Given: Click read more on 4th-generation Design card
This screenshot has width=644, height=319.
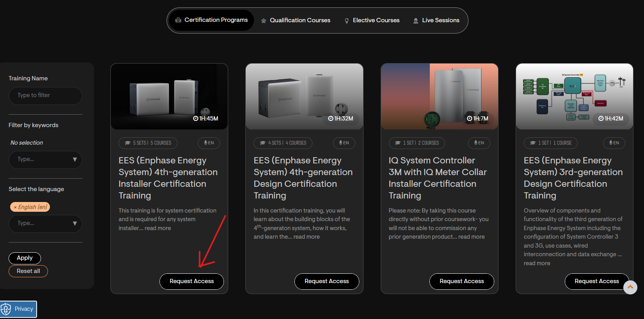Looking at the screenshot, I should point(307,237).
